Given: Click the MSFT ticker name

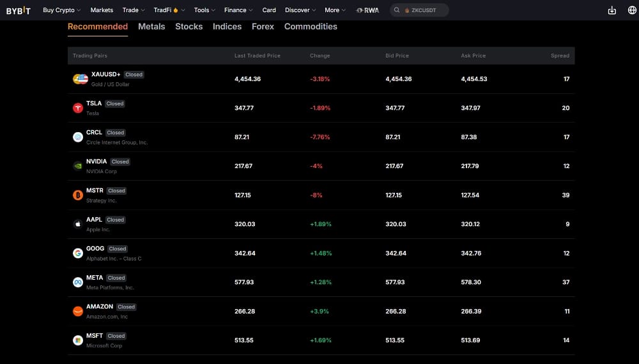Looking at the screenshot, I should [95, 336].
